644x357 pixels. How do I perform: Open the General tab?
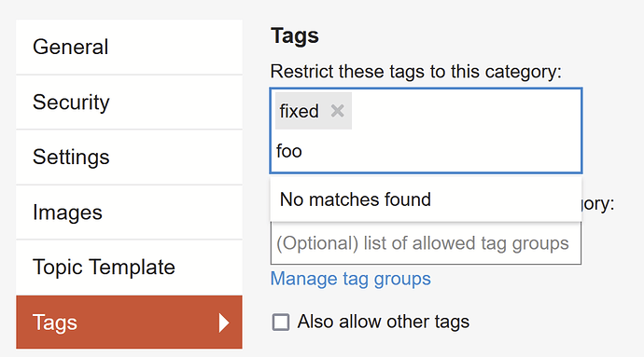129,48
